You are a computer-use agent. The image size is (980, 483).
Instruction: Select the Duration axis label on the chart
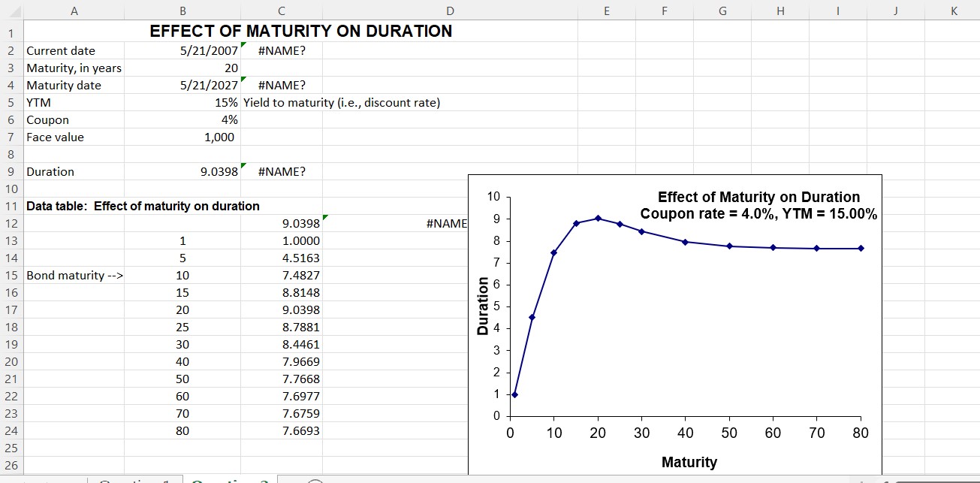pos(484,304)
